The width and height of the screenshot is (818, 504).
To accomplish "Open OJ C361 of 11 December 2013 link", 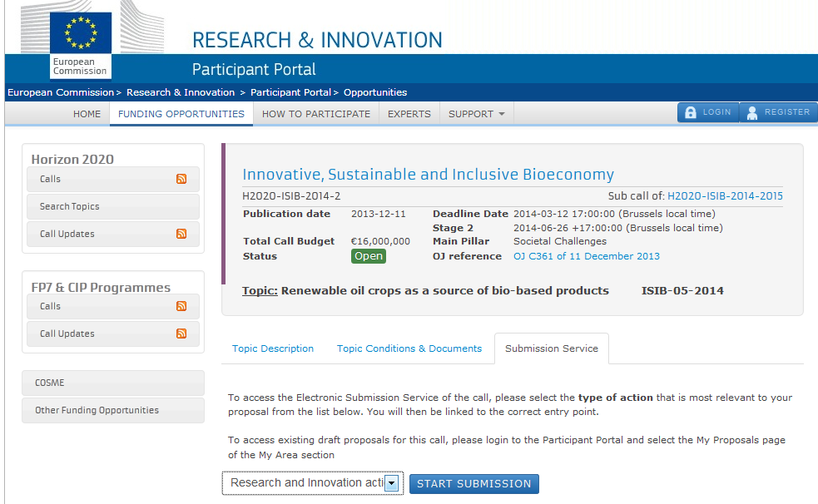I will click(587, 256).
